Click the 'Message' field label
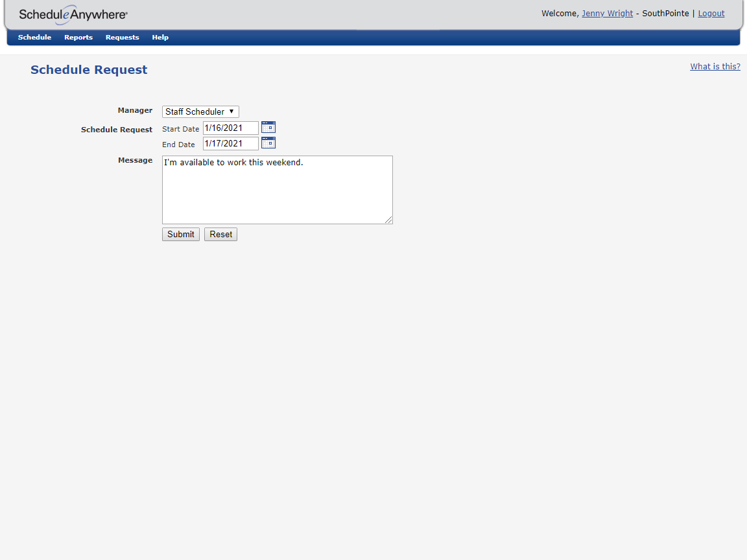This screenshot has width=747, height=560. 135,161
